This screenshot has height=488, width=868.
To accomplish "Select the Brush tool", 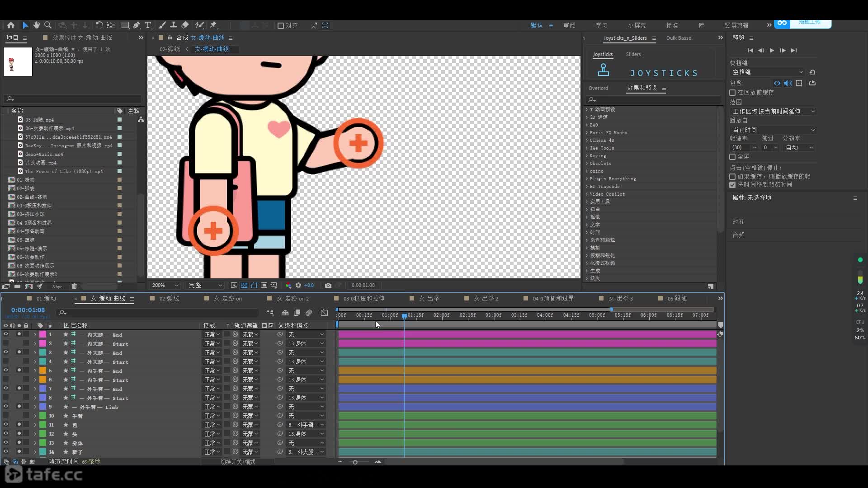I will tap(162, 25).
